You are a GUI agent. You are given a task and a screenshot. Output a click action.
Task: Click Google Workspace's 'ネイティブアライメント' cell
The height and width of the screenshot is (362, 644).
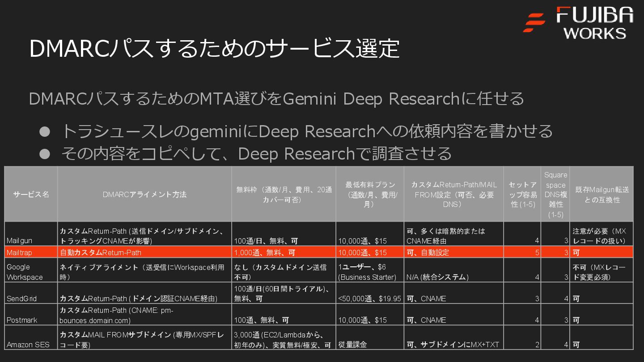click(x=144, y=270)
